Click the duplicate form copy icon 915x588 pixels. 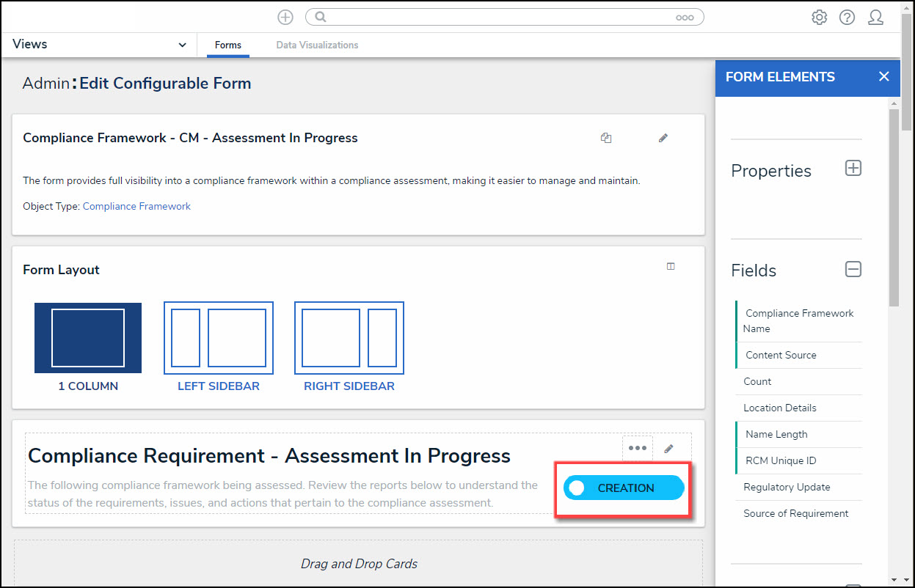tap(606, 138)
